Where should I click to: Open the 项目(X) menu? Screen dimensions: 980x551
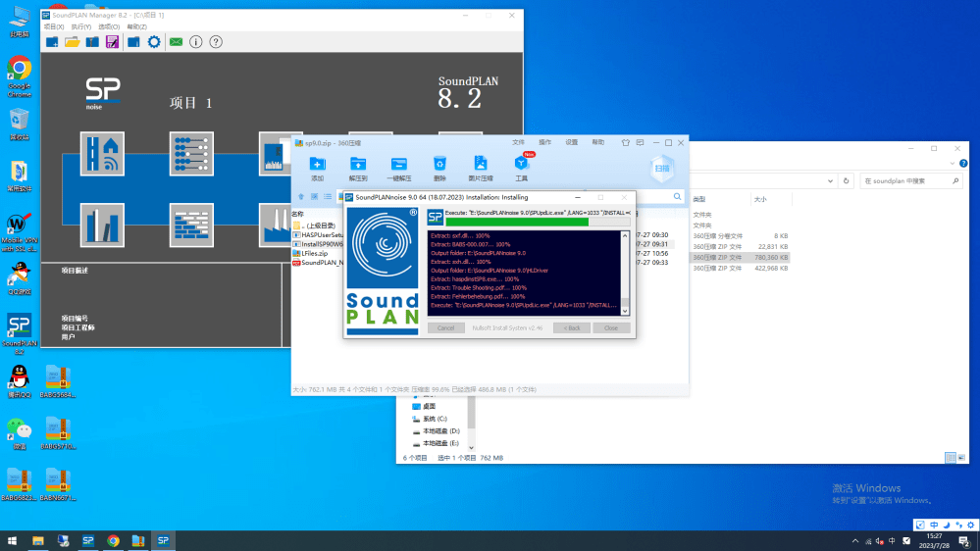click(x=55, y=27)
